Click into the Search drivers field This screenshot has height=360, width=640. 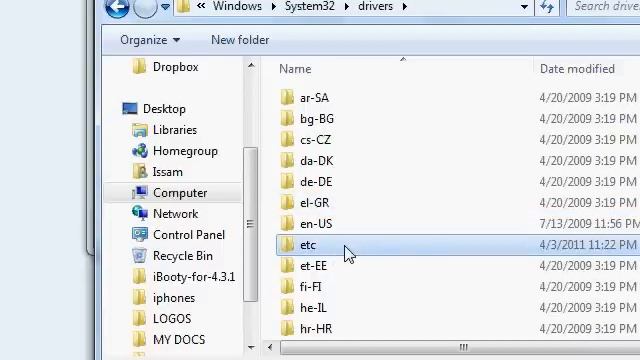coord(604,7)
